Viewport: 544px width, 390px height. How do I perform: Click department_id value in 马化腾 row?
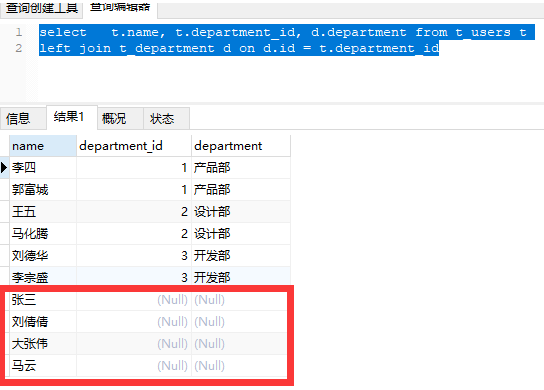(134, 234)
